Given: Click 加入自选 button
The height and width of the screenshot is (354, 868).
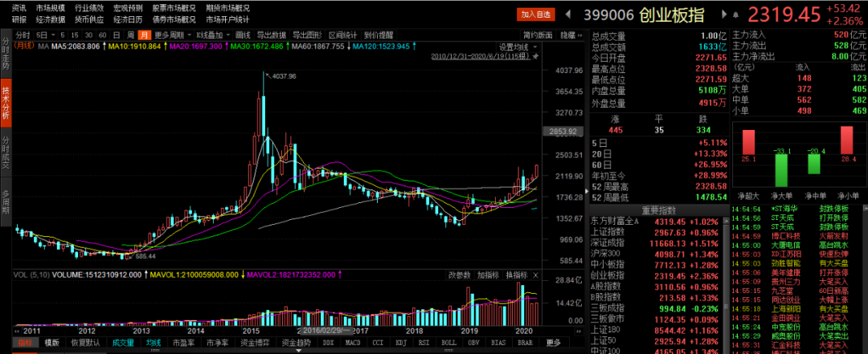Looking at the screenshot, I should [x=536, y=14].
